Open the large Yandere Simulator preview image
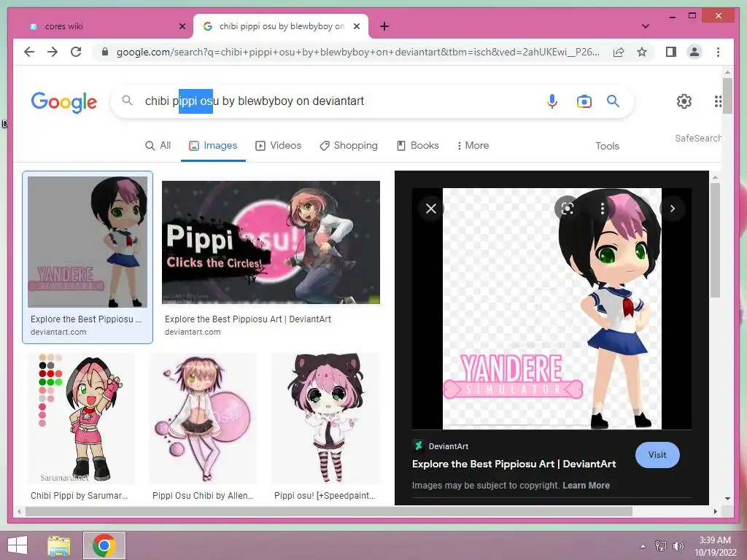This screenshot has width=747, height=560. click(x=551, y=308)
